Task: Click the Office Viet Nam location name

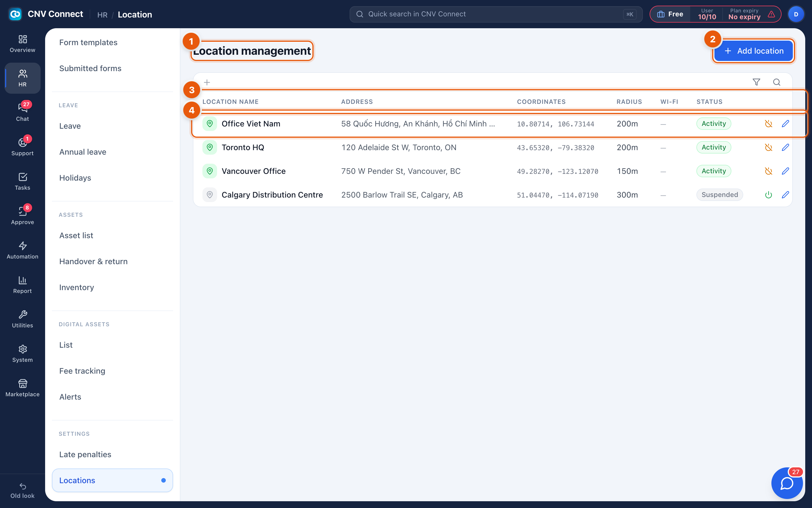Action: pos(251,124)
